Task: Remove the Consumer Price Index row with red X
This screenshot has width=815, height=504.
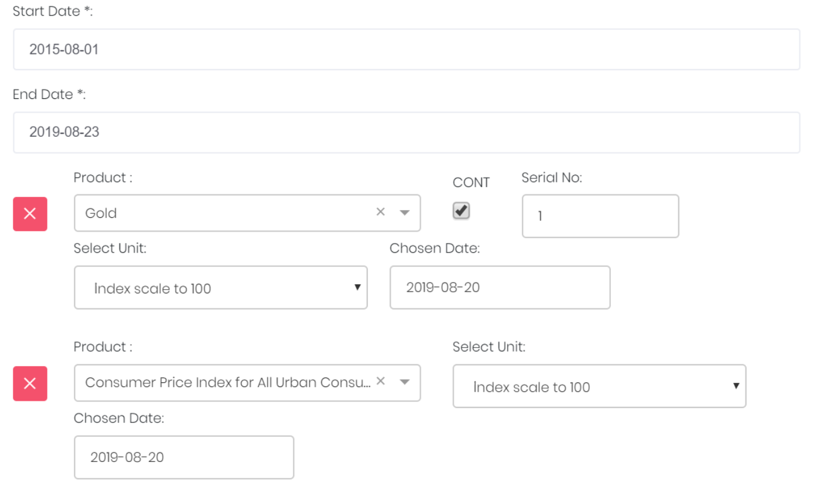Action: point(30,383)
